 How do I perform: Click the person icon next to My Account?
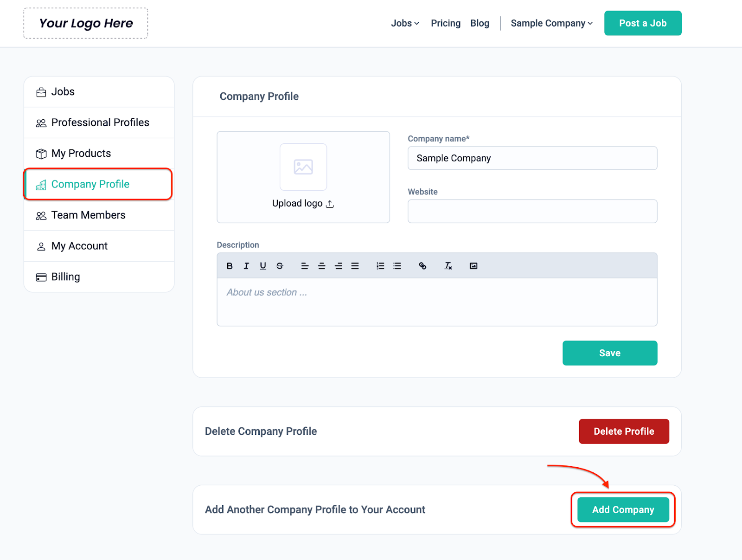tap(41, 246)
